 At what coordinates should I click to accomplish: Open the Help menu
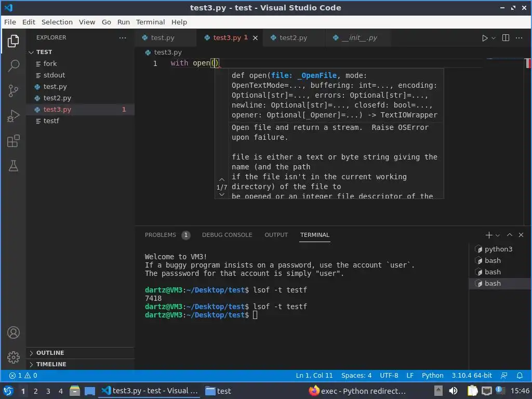(179, 22)
